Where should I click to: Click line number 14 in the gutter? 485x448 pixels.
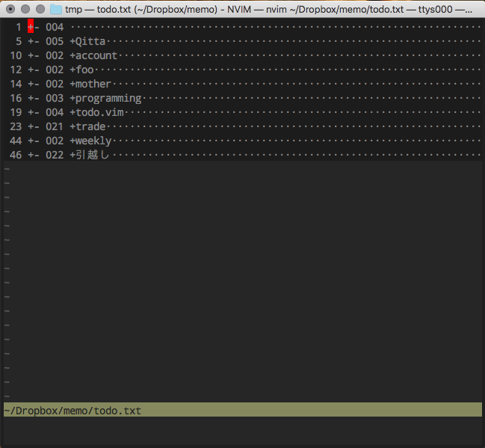coord(16,85)
